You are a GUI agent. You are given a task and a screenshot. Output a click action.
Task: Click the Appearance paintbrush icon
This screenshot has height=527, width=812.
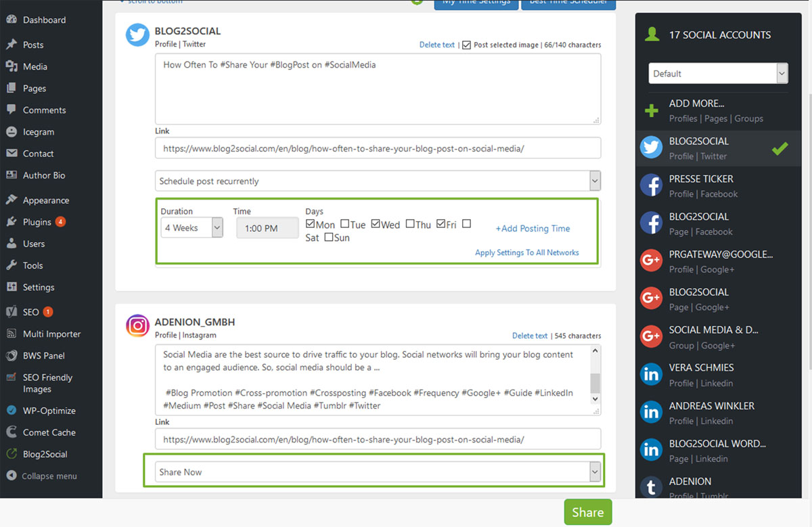point(12,200)
